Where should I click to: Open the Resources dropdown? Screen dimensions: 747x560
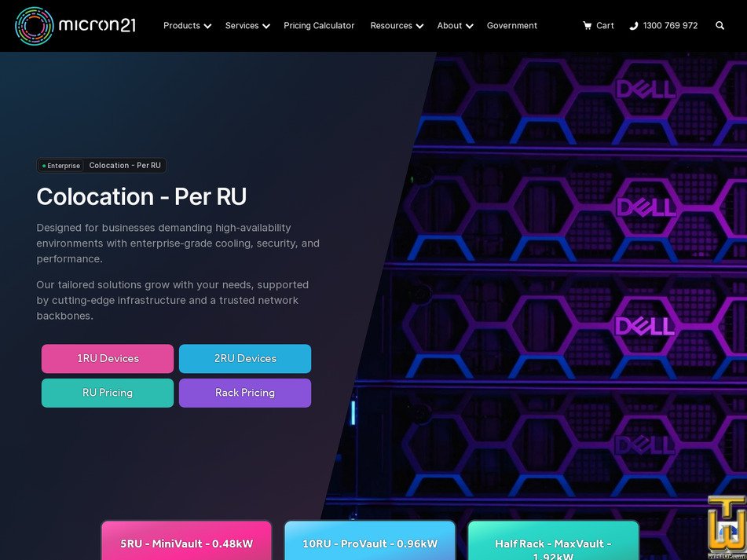coord(397,25)
